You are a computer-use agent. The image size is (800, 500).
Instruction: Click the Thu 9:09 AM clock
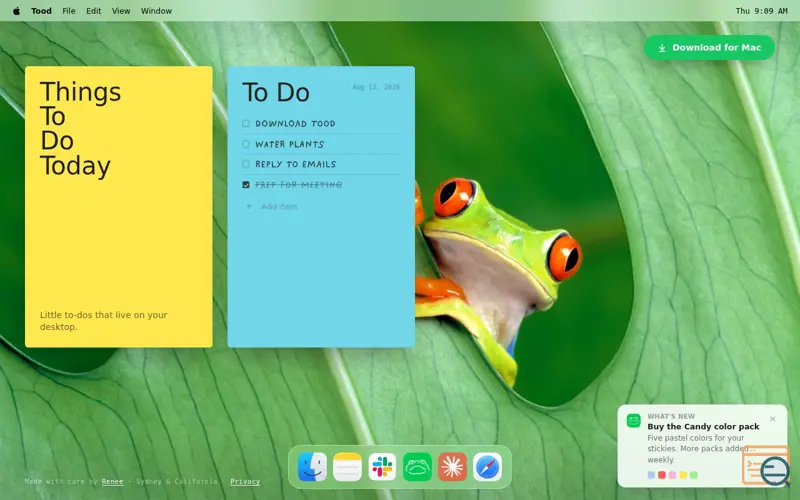[x=761, y=11]
